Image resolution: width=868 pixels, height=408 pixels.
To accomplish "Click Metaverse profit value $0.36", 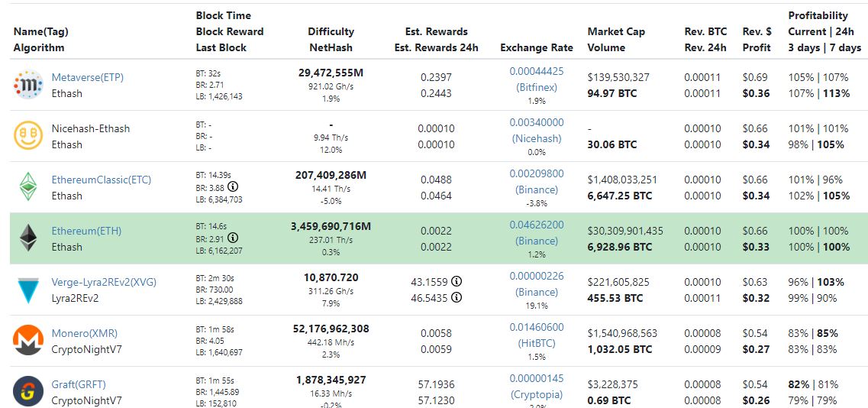I will (757, 94).
